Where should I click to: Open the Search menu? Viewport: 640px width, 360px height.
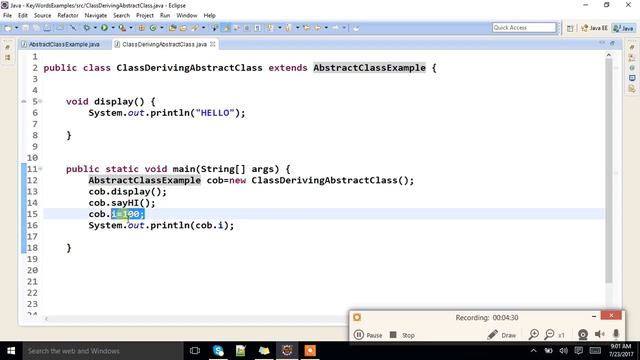pyautogui.click(x=121, y=16)
